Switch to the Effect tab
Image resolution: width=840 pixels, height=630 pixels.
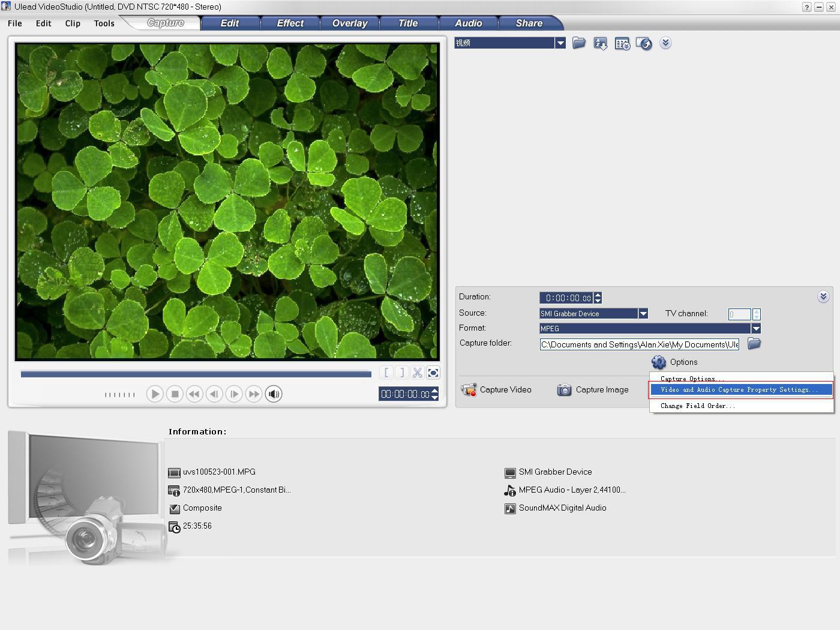tap(290, 23)
